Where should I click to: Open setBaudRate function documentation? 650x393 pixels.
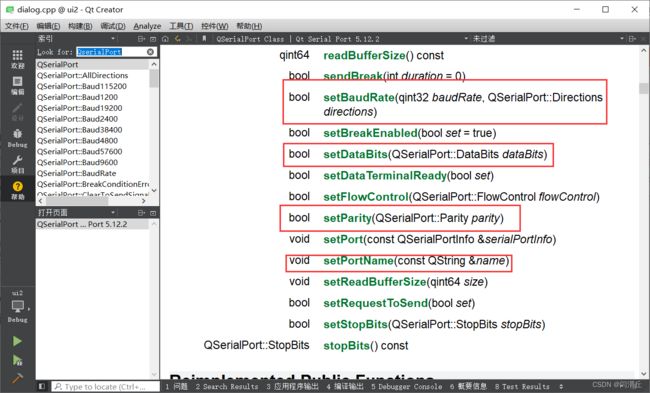(x=359, y=97)
